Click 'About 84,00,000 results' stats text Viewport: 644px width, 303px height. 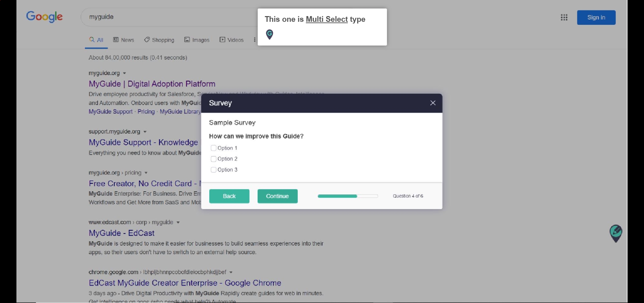138,58
